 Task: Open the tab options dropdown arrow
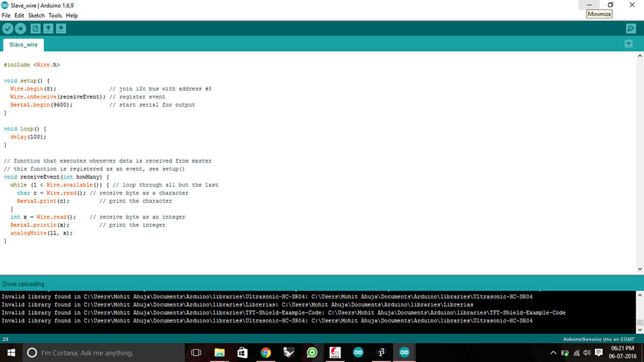629,43
